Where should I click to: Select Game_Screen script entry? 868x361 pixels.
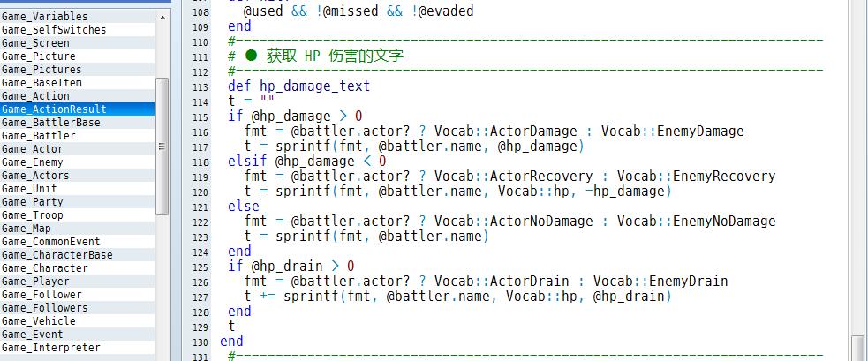(x=78, y=42)
